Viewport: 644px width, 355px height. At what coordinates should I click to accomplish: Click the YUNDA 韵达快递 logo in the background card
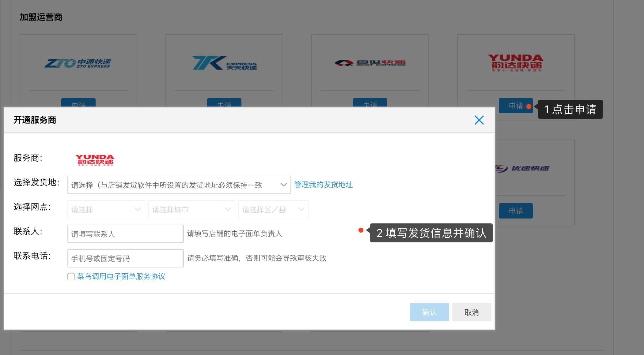click(x=516, y=63)
